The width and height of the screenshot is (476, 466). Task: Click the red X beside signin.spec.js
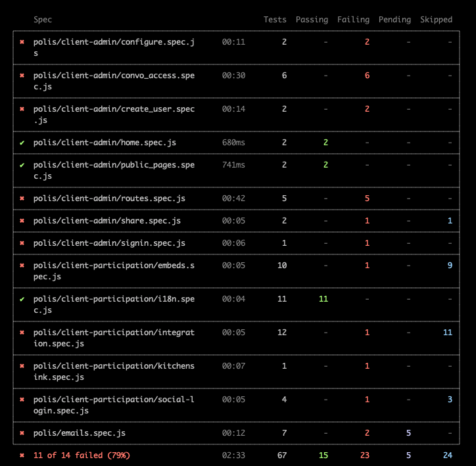22,243
